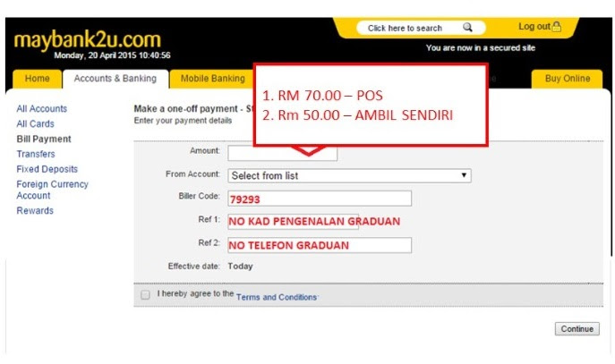This screenshot has width=615, height=364.
Task: Click the Biller Code input field
Action: point(320,199)
